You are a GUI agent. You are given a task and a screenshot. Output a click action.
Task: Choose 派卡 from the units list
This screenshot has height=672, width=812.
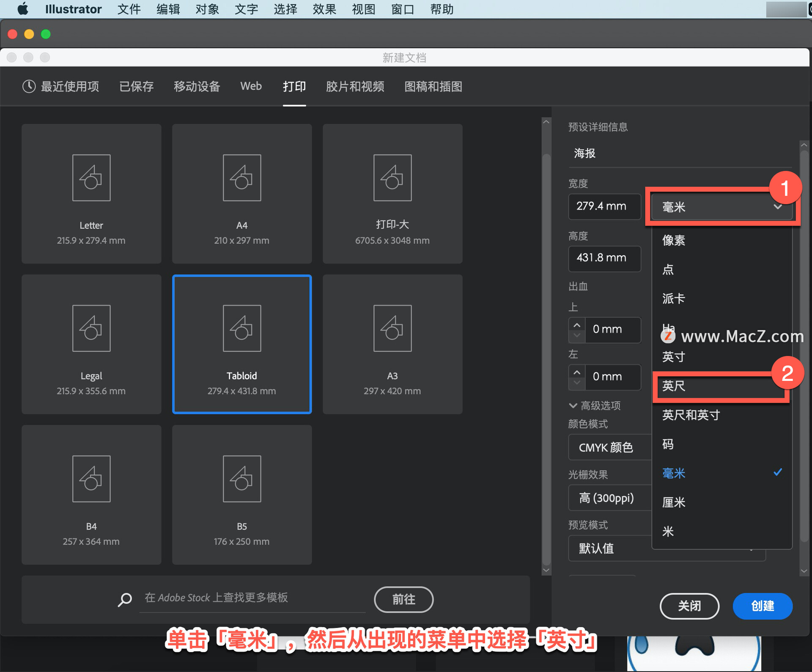(x=721, y=299)
